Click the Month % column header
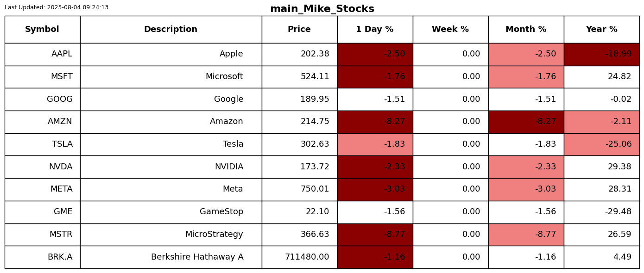Image resolution: width=644 pixels, height=273 pixels. [526, 30]
